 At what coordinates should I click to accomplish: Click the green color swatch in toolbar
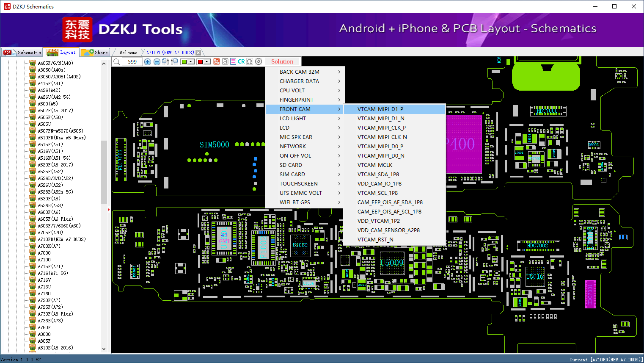click(184, 62)
